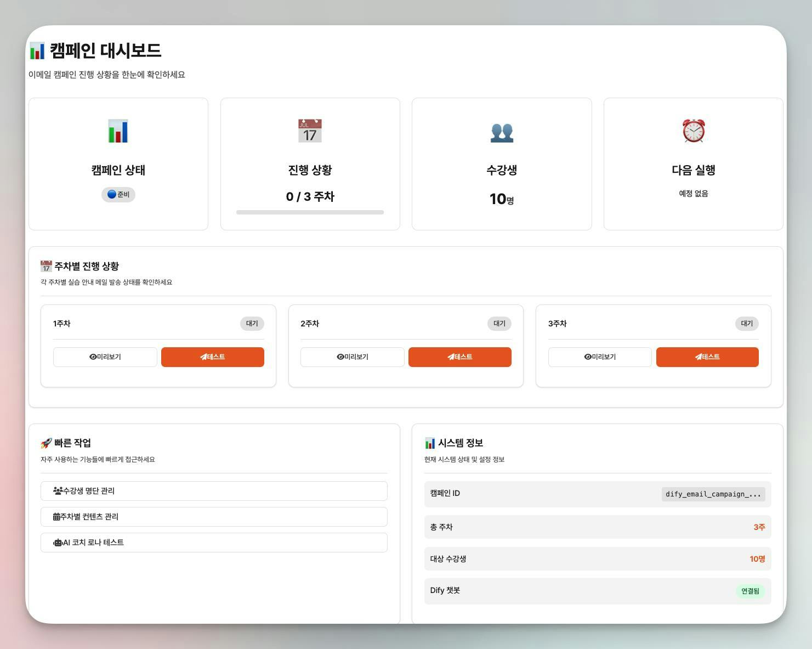
Task: Click the 대기 badge on 2주차
Action: [499, 324]
